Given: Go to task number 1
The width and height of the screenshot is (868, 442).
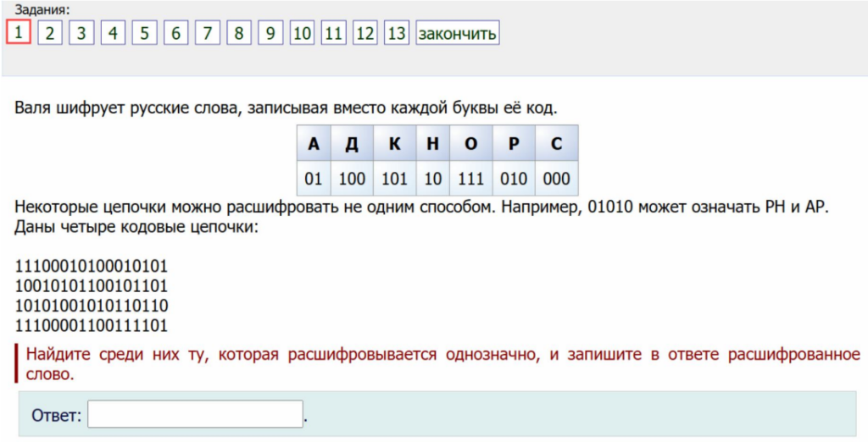Looking at the screenshot, I should 19,33.
